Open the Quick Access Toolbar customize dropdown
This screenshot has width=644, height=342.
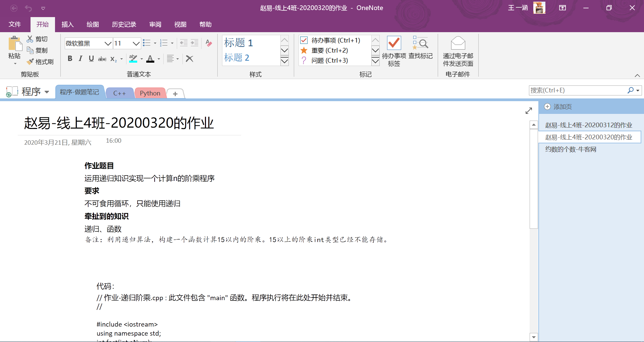click(x=43, y=8)
